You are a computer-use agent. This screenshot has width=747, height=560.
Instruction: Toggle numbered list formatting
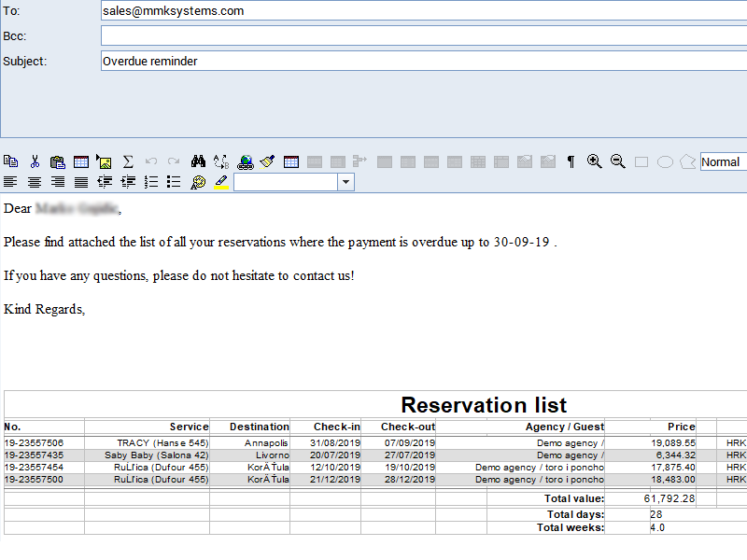(x=150, y=182)
